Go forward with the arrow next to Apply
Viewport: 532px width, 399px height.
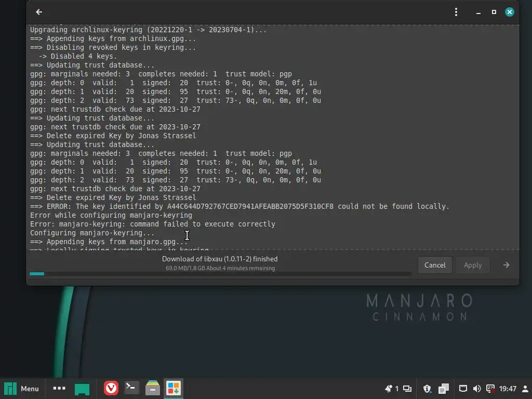tap(506, 265)
